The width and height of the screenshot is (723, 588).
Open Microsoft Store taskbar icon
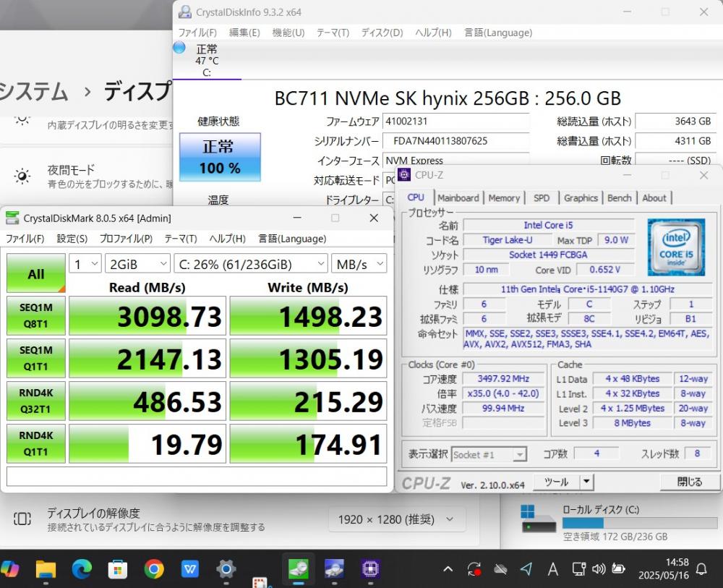(118, 569)
